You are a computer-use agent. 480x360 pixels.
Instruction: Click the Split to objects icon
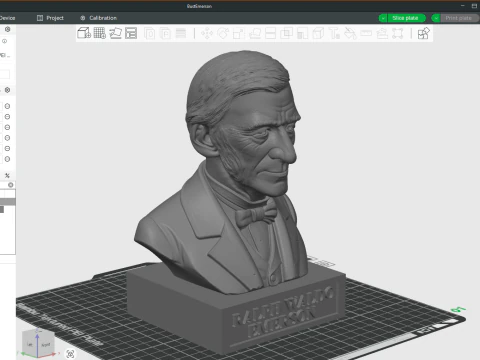(x=150, y=33)
